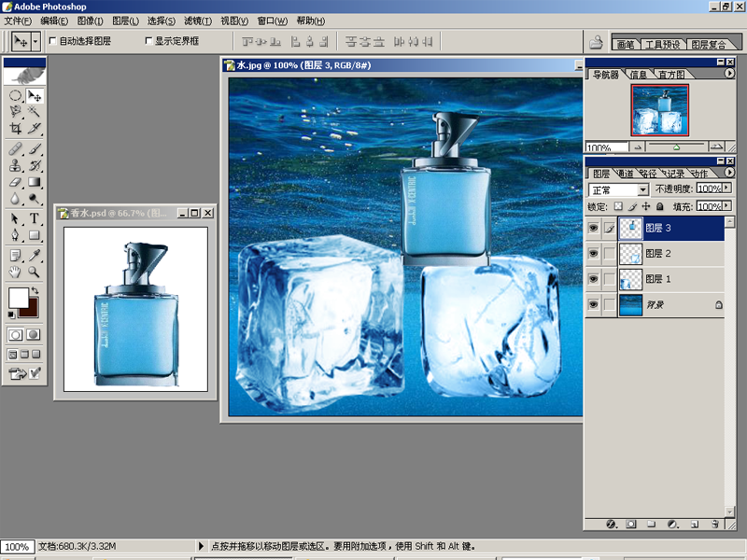Hide the 背景 layer eye icon

[x=593, y=304]
